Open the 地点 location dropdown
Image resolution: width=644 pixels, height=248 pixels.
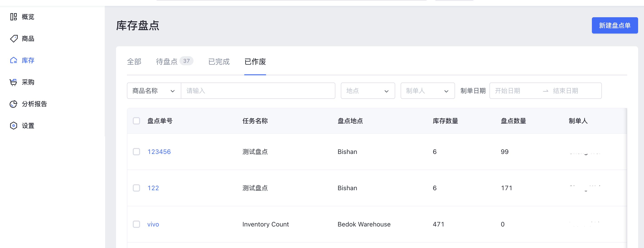point(368,91)
